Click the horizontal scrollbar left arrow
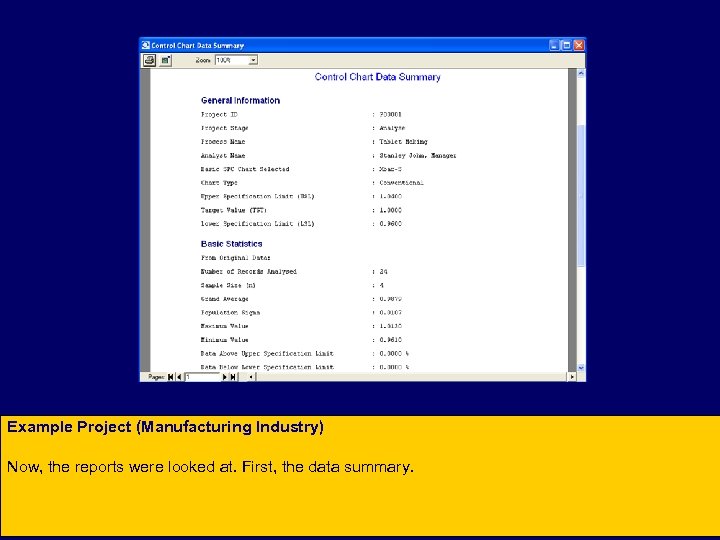 (x=251, y=377)
